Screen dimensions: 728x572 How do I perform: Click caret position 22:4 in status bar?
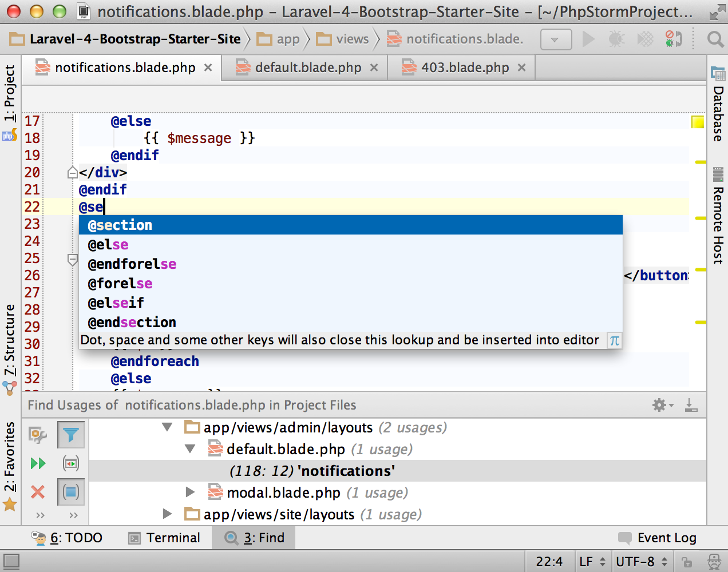(549, 562)
